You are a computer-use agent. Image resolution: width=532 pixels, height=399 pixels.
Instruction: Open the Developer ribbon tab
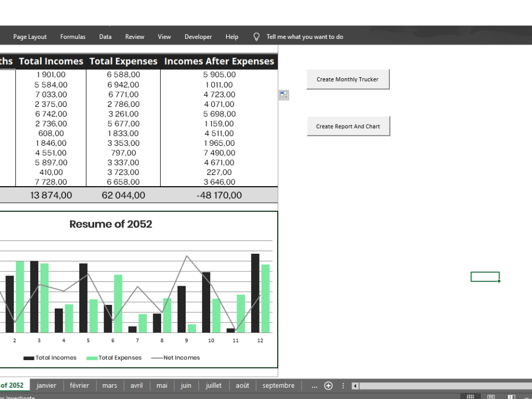198,37
